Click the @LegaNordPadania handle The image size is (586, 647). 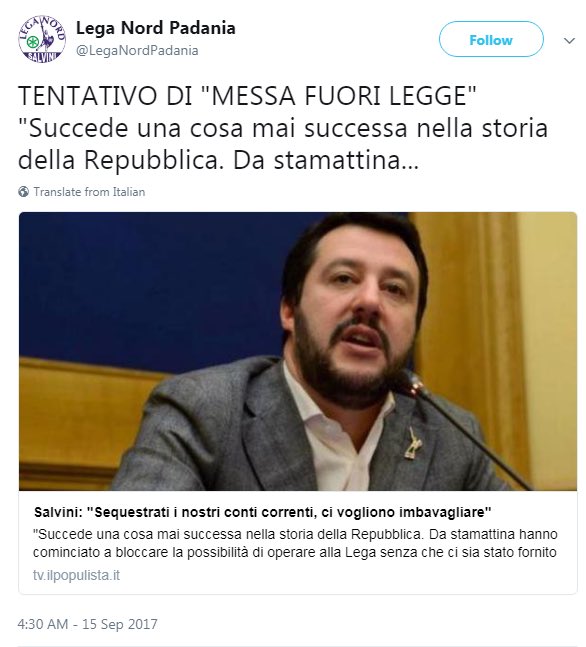(137, 50)
